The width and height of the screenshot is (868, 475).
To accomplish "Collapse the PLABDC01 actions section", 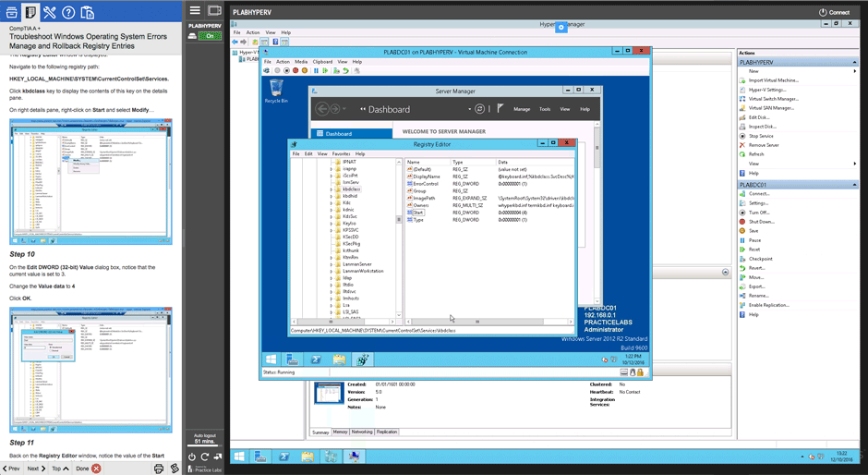I will tap(855, 185).
